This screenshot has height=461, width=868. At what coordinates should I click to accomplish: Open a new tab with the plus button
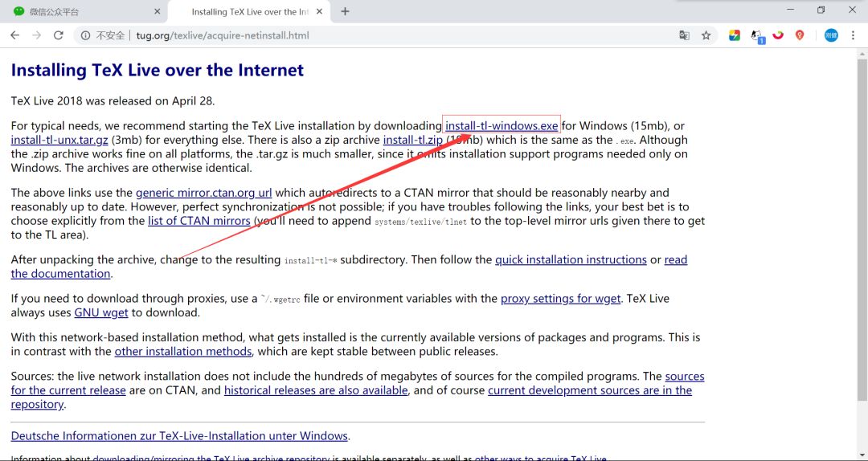pyautogui.click(x=345, y=11)
